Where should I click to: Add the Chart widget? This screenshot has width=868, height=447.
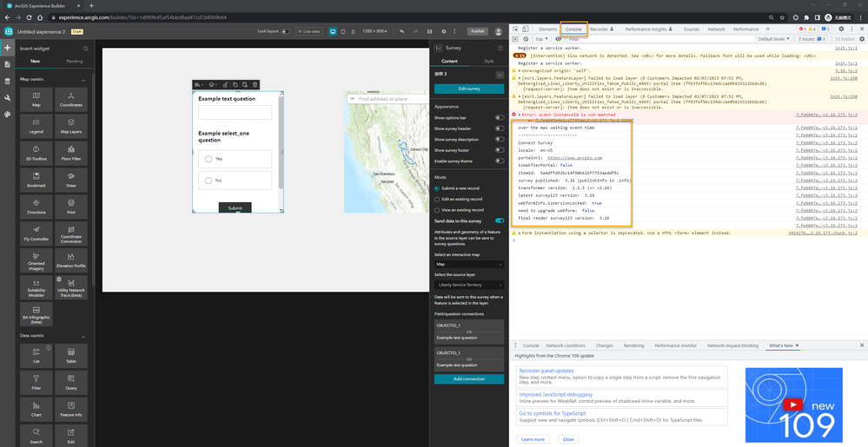tap(36, 410)
